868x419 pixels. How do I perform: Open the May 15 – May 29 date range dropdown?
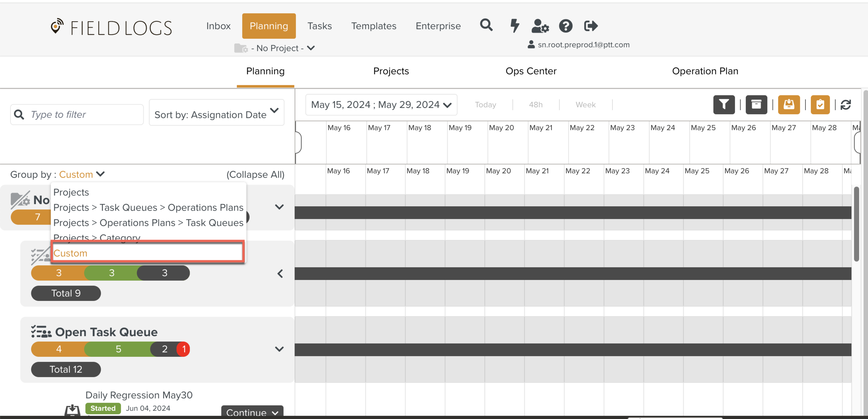point(381,104)
